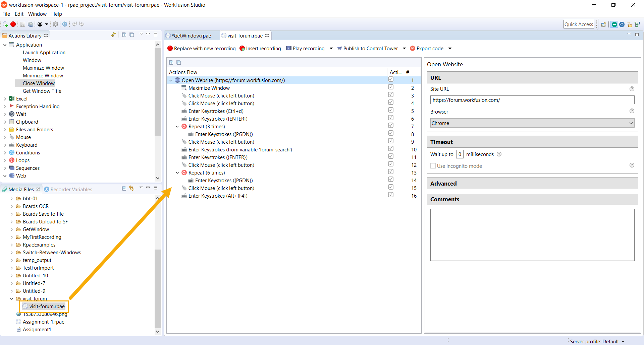Open the green tree-branch perspective icon
This screenshot has height=345, width=644.
click(637, 24)
